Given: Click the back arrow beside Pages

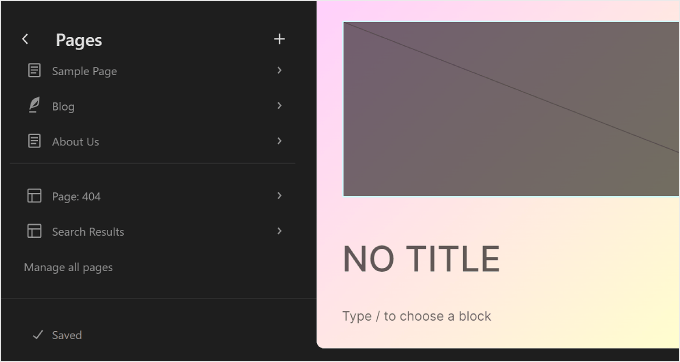Looking at the screenshot, I should [25, 39].
